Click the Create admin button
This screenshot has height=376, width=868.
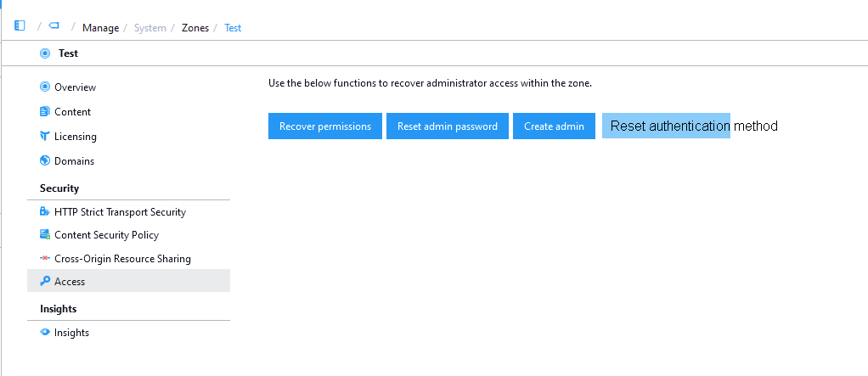coord(554,126)
